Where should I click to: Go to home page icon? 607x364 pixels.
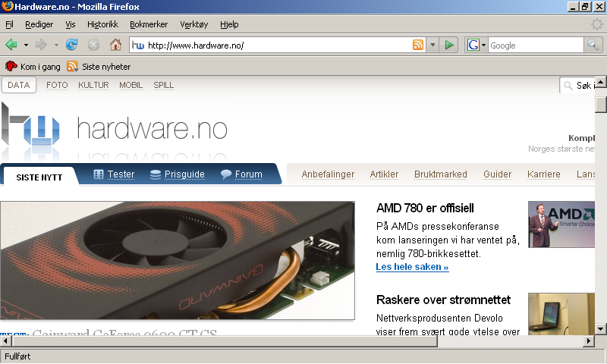(115, 45)
